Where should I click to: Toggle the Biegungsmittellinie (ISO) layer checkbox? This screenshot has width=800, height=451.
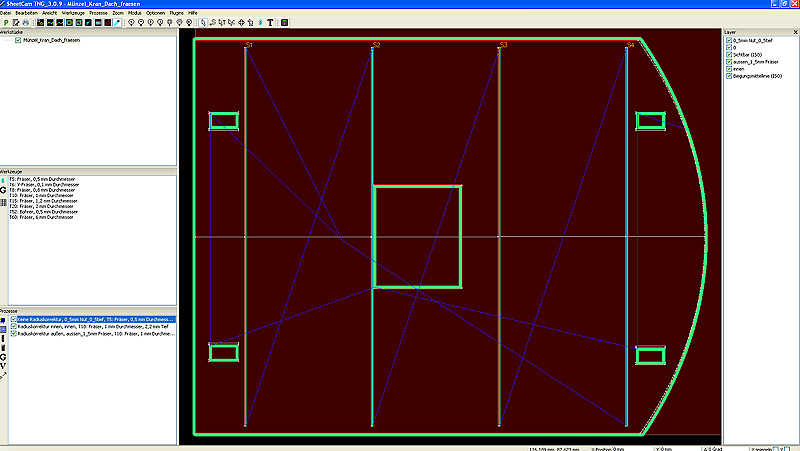click(x=729, y=76)
